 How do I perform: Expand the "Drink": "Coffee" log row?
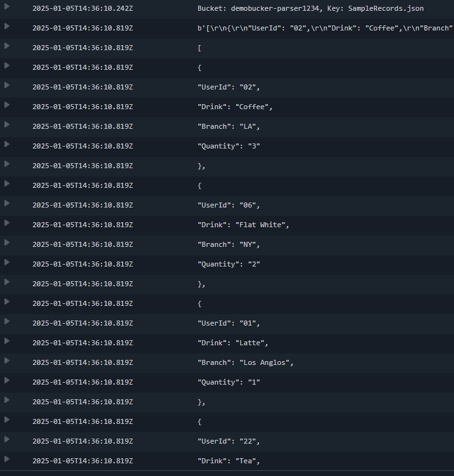coord(7,105)
